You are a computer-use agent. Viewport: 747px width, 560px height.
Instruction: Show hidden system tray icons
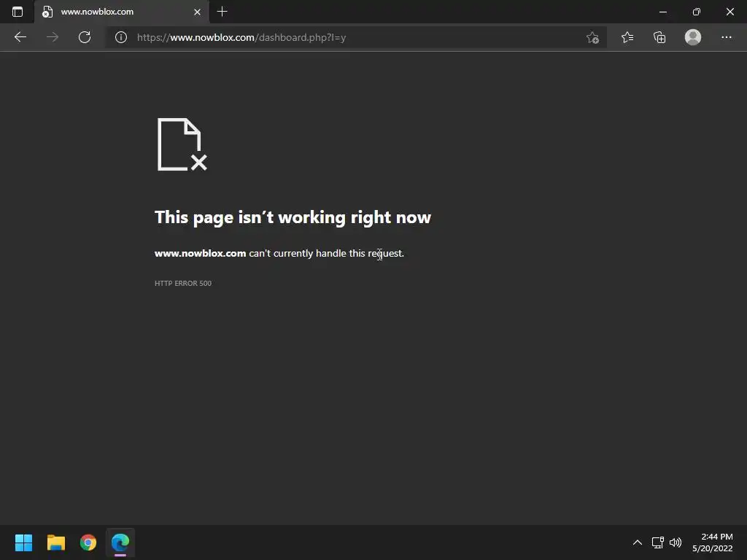(638, 542)
